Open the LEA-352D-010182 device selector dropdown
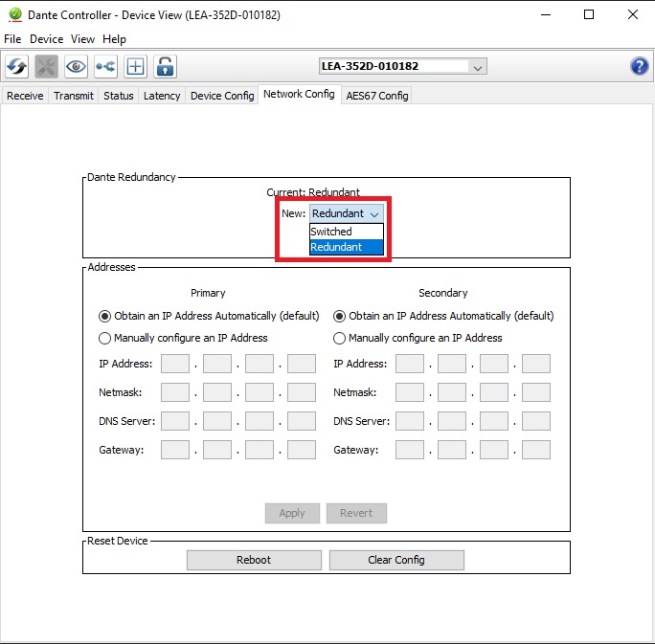This screenshot has width=655, height=644. [403, 66]
